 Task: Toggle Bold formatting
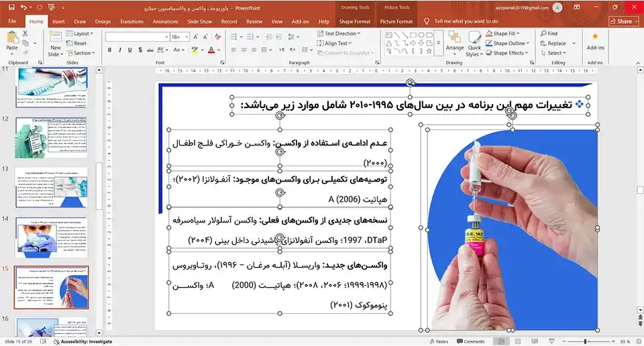click(109, 50)
